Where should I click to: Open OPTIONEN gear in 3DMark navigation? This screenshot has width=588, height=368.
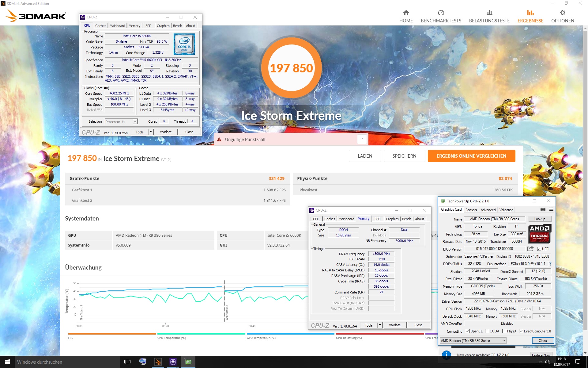pyautogui.click(x=563, y=17)
